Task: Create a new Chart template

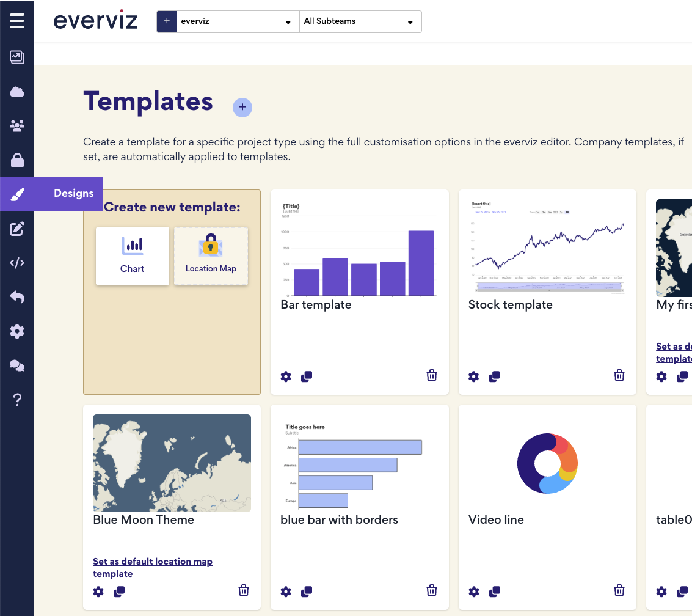Action: pyautogui.click(x=133, y=256)
